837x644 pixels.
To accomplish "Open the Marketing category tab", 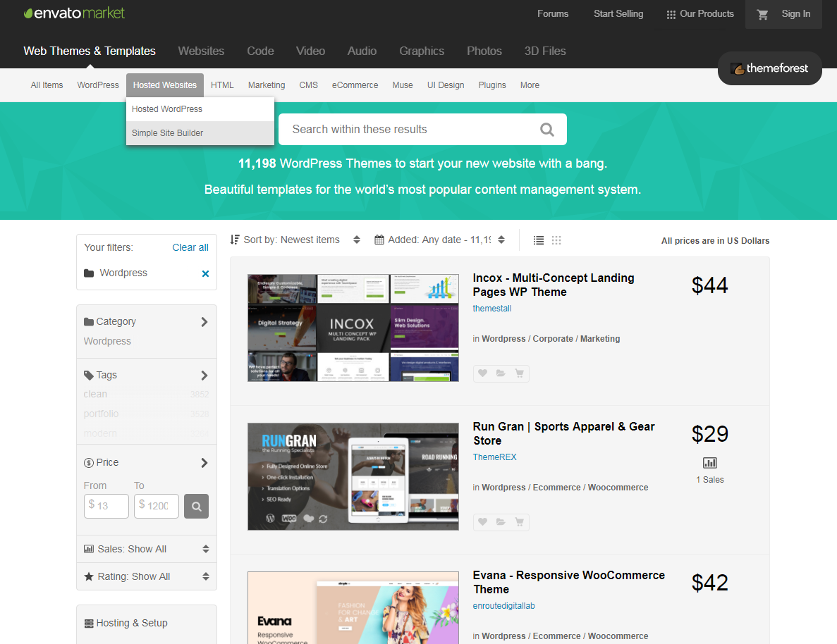I will coord(267,85).
